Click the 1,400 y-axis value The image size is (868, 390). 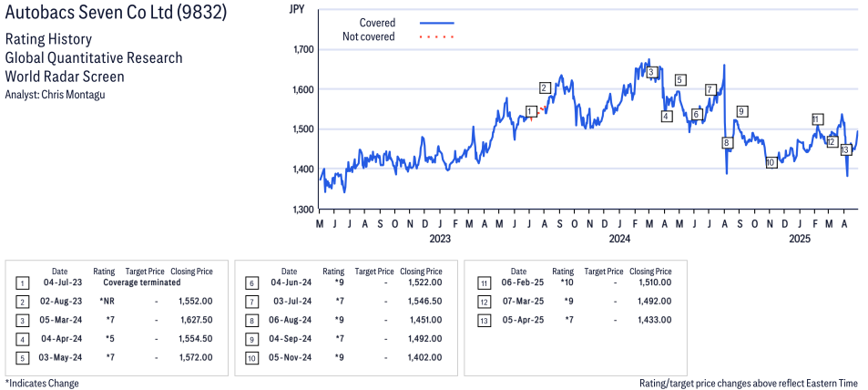point(302,169)
